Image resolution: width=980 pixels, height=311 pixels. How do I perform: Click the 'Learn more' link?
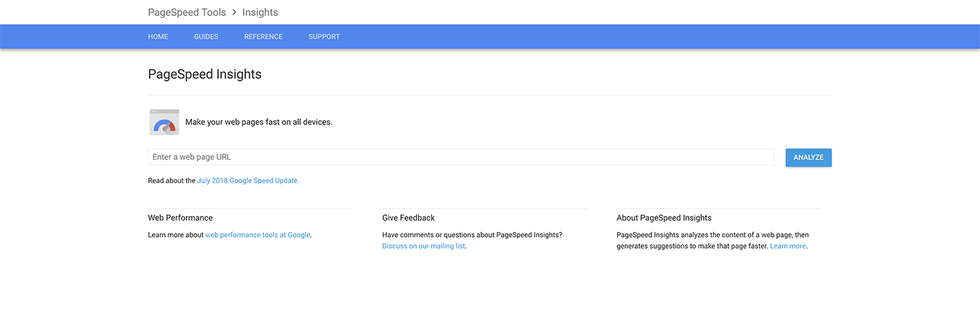coord(787,246)
